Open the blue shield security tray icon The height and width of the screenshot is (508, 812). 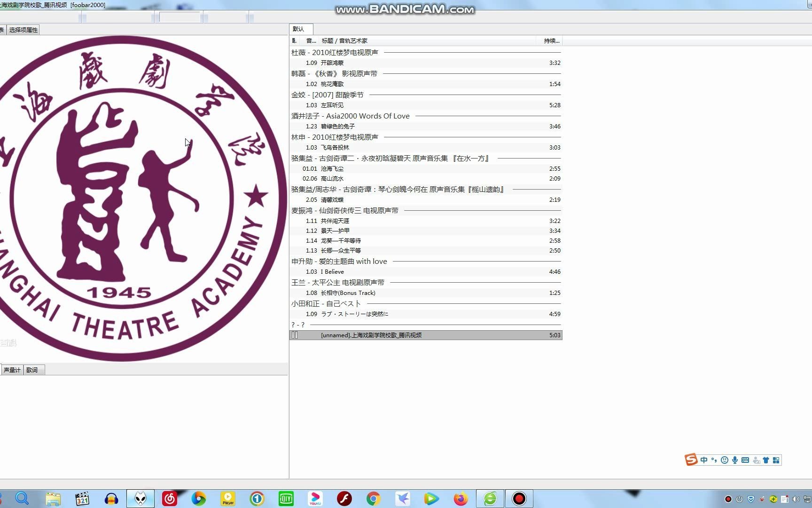click(751, 499)
